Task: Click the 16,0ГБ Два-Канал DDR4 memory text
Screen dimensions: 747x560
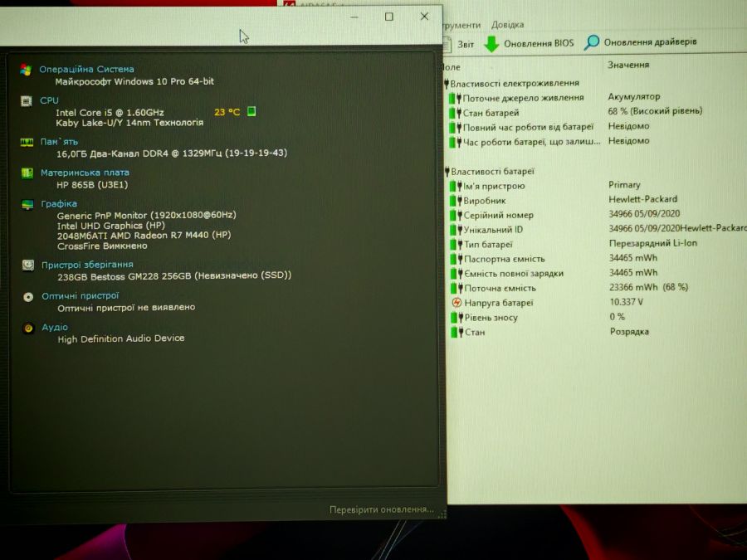Action: pos(172,153)
